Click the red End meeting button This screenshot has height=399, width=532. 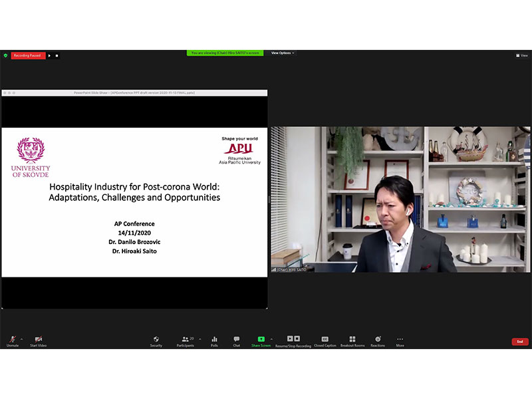point(520,341)
